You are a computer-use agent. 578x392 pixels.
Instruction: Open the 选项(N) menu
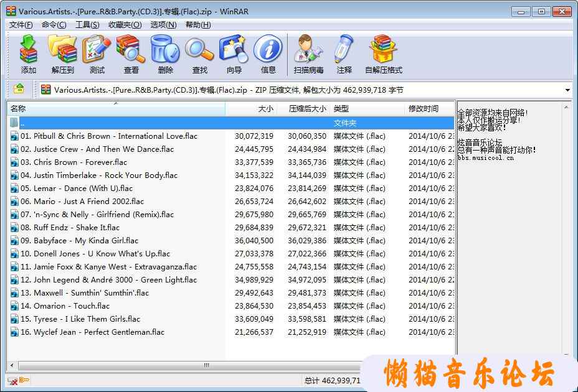(x=163, y=25)
